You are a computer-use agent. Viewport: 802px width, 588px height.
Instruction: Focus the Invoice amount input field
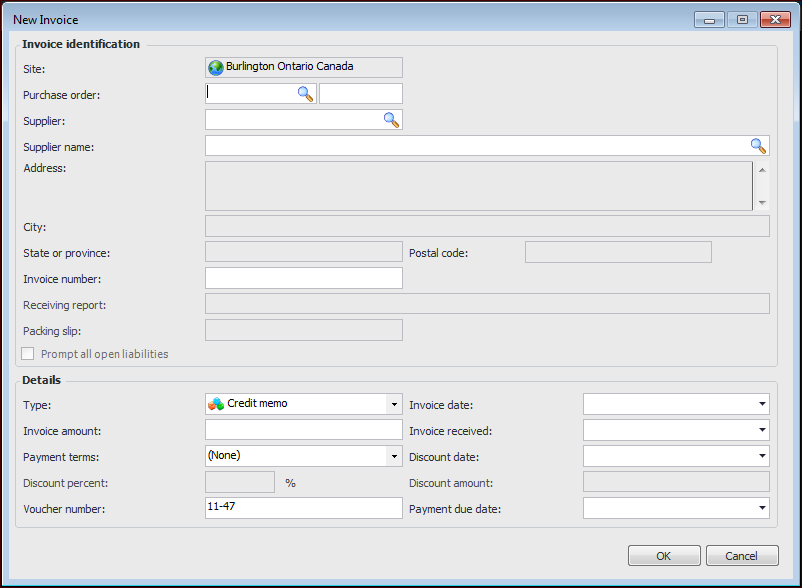click(303, 430)
